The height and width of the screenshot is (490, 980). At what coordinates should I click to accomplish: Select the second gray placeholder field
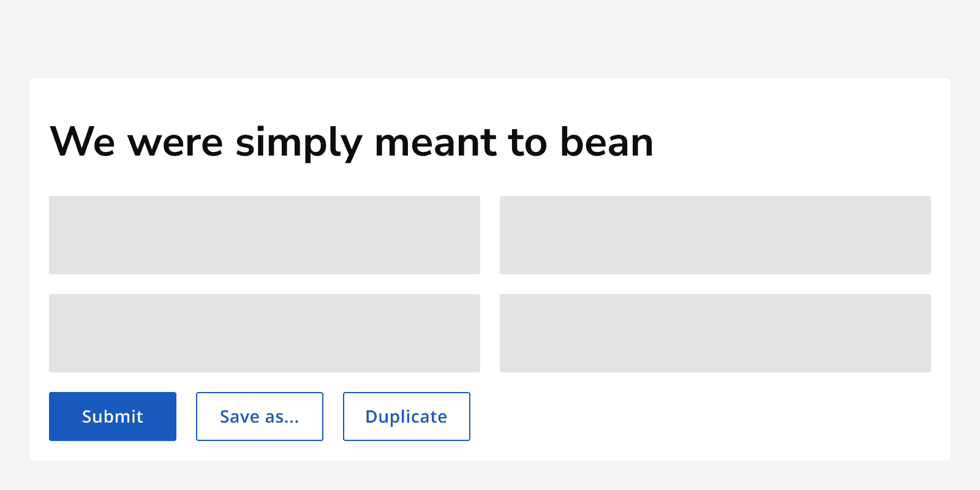pos(715,235)
